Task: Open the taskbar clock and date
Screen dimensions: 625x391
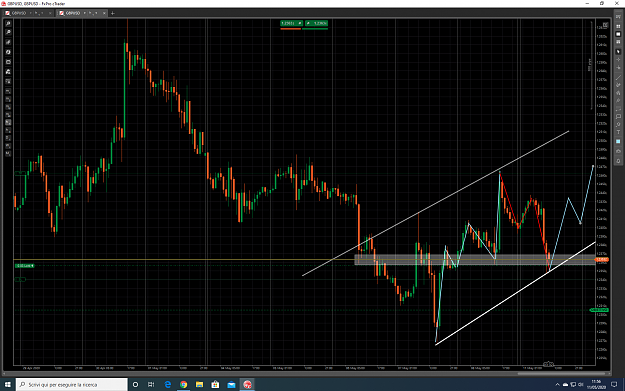Action: coord(595,384)
